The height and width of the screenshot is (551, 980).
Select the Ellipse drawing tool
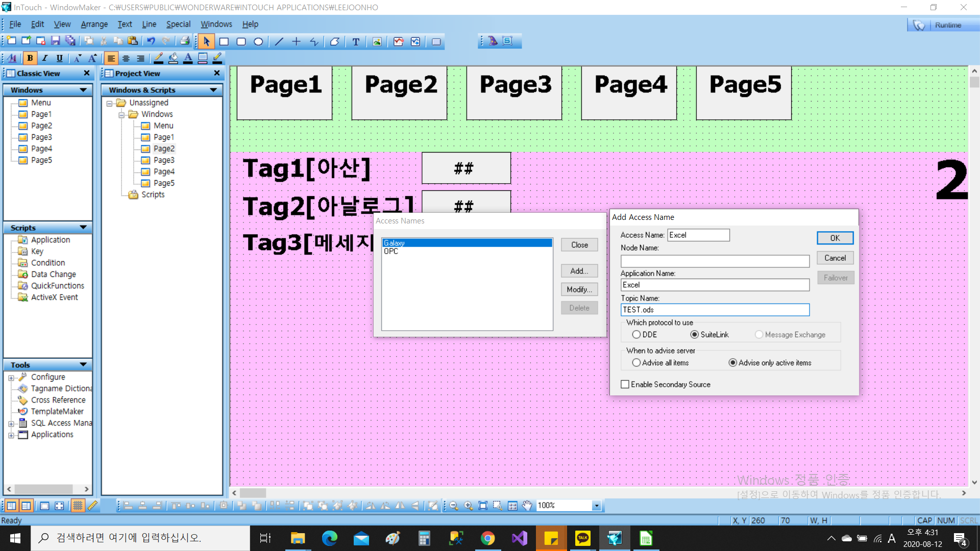click(x=258, y=42)
